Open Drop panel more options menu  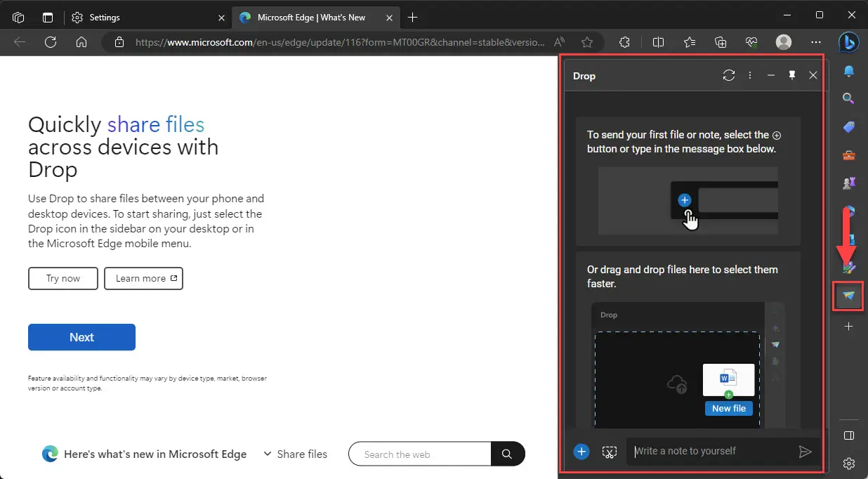coord(750,75)
